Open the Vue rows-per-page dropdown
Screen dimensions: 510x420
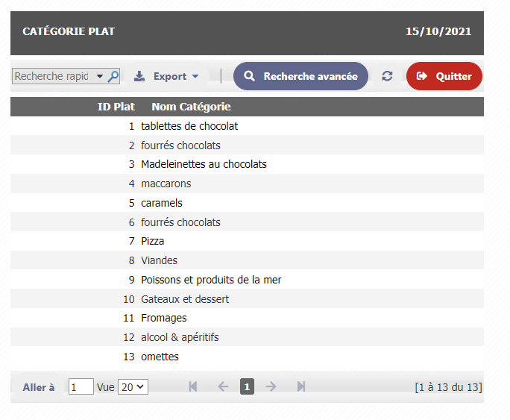pos(133,387)
